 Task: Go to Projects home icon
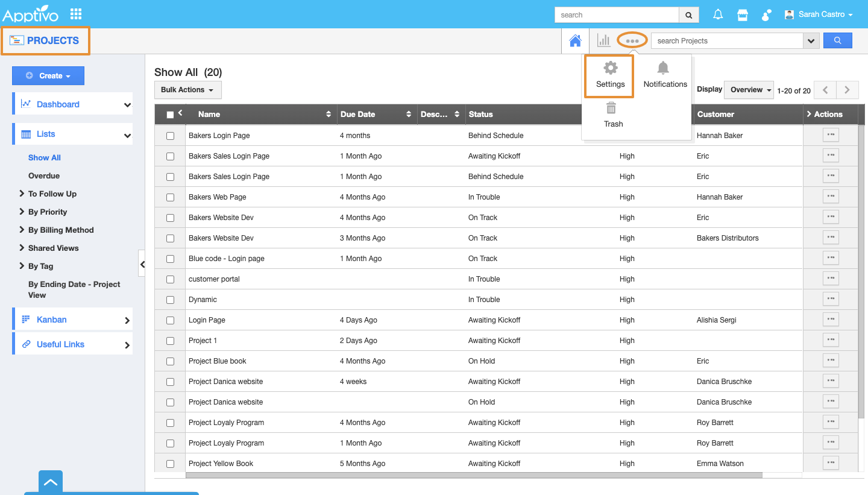575,41
